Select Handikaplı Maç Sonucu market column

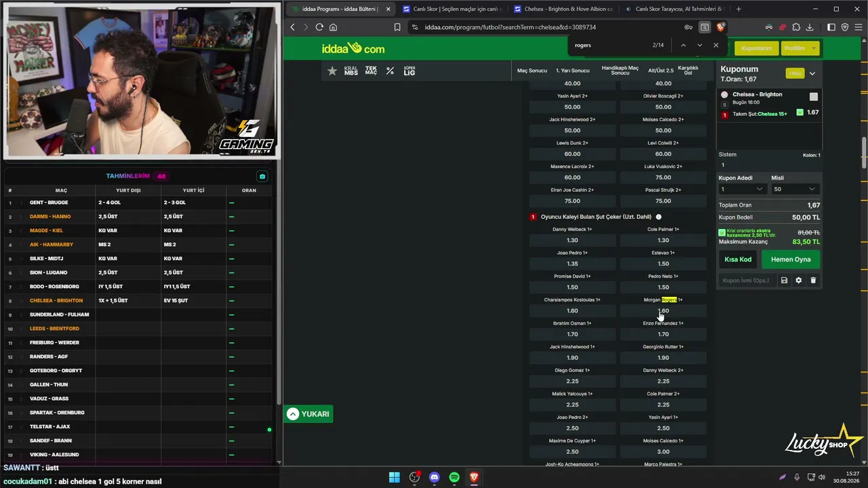620,70
